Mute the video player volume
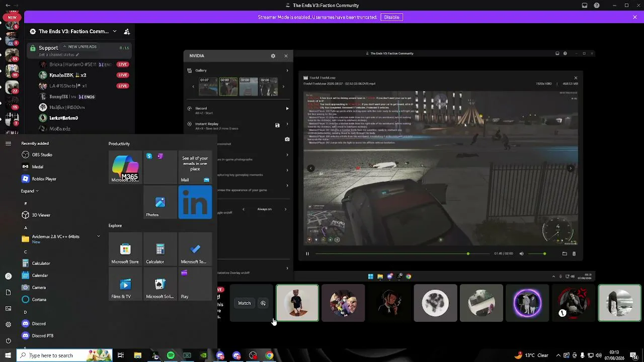The image size is (644, 362). [x=521, y=253]
